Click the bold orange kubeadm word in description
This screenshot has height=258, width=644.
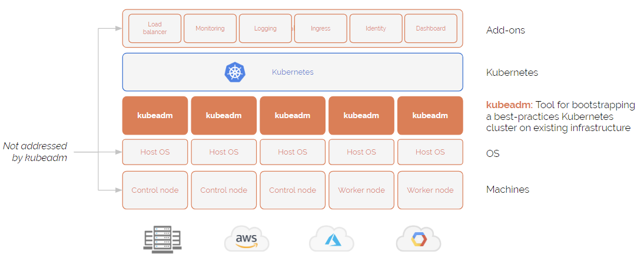pos(509,105)
